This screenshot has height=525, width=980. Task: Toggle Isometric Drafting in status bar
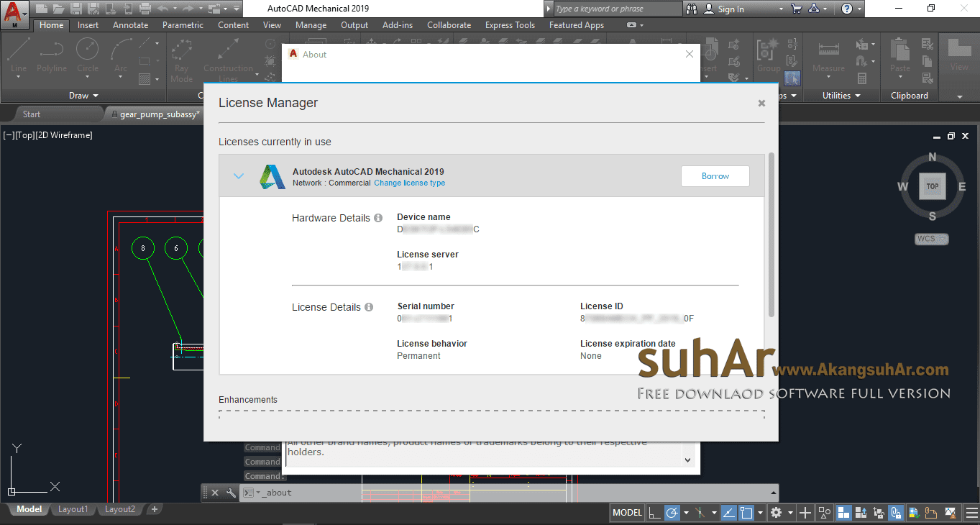(700, 513)
